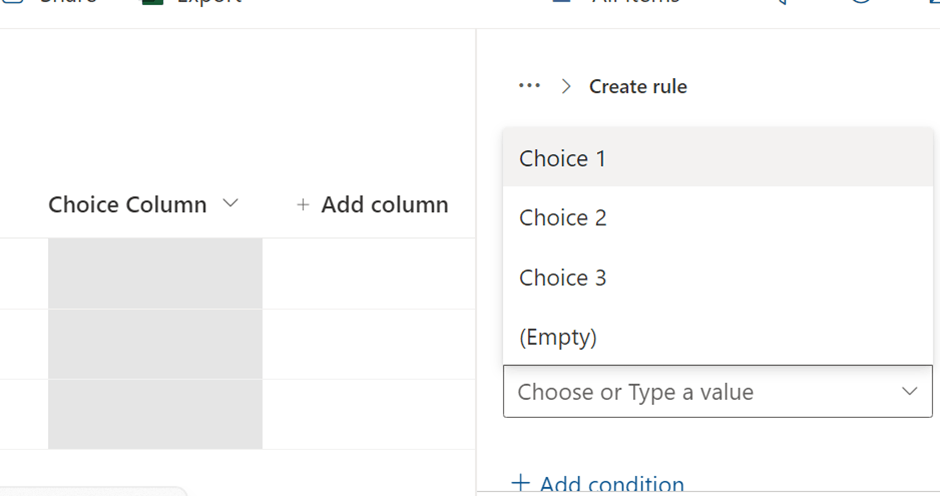Click the Add column button
This screenshot has height=496, width=940.
pyautogui.click(x=372, y=205)
